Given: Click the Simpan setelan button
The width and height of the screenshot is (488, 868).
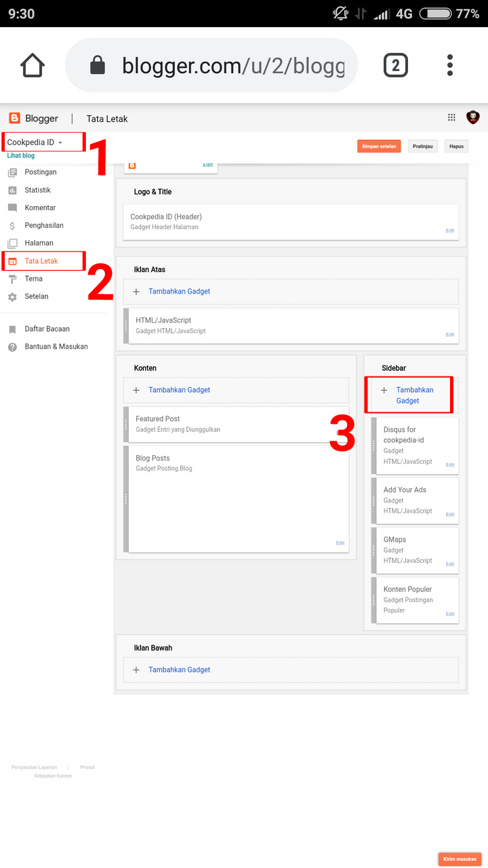Looking at the screenshot, I should point(380,146).
